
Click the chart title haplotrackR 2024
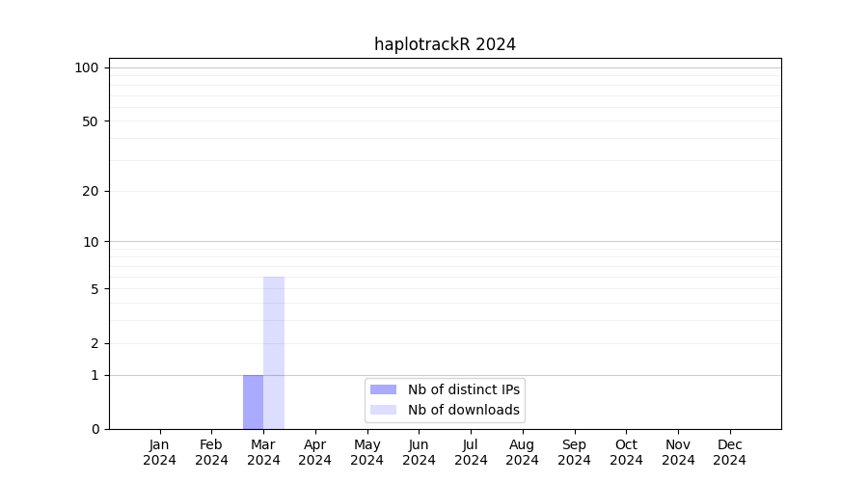coord(445,44)
